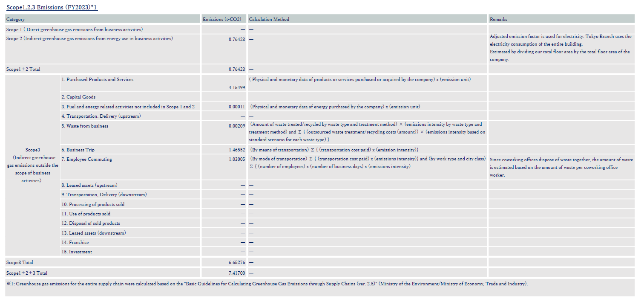This screenshot has height=302, width=644.
Task: Click the Scope1+2 Total row label
Action: click(x=23, y=69)
